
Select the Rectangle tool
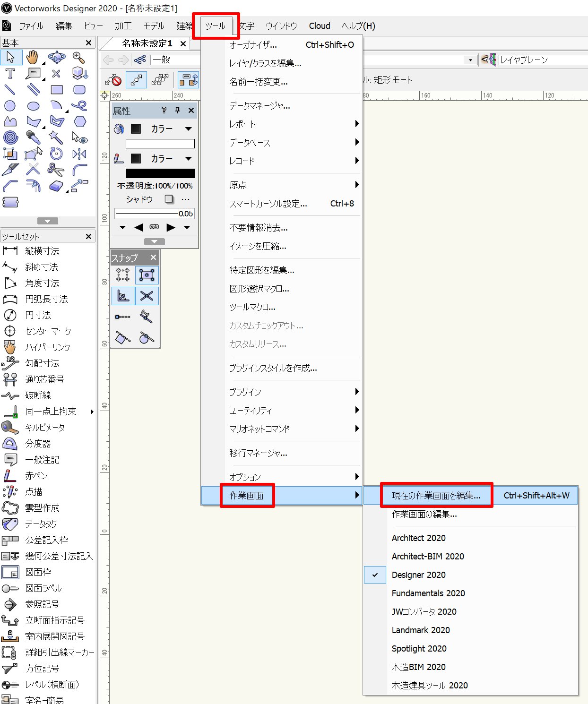coord(57,90)
